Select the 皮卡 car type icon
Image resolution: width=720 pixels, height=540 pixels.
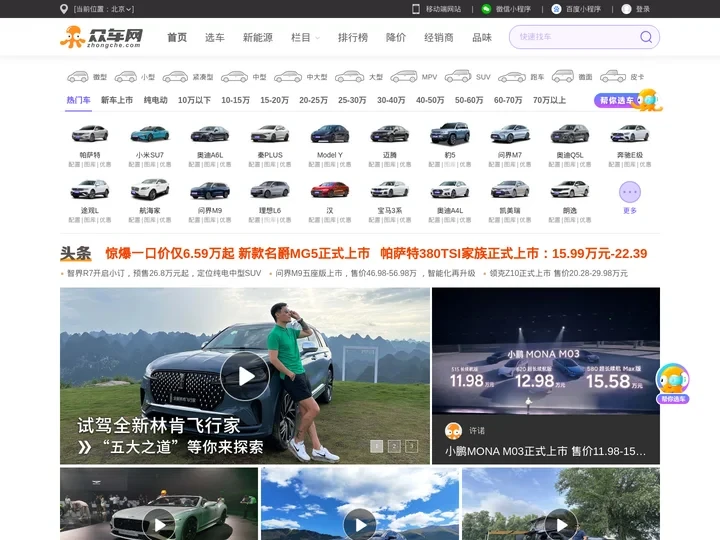click(x=613, y=76)
